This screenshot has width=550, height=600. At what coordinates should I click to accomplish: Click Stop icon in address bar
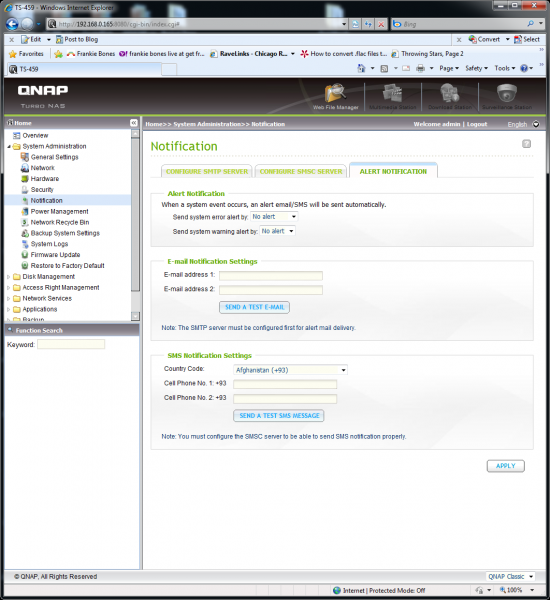point(381,24)
